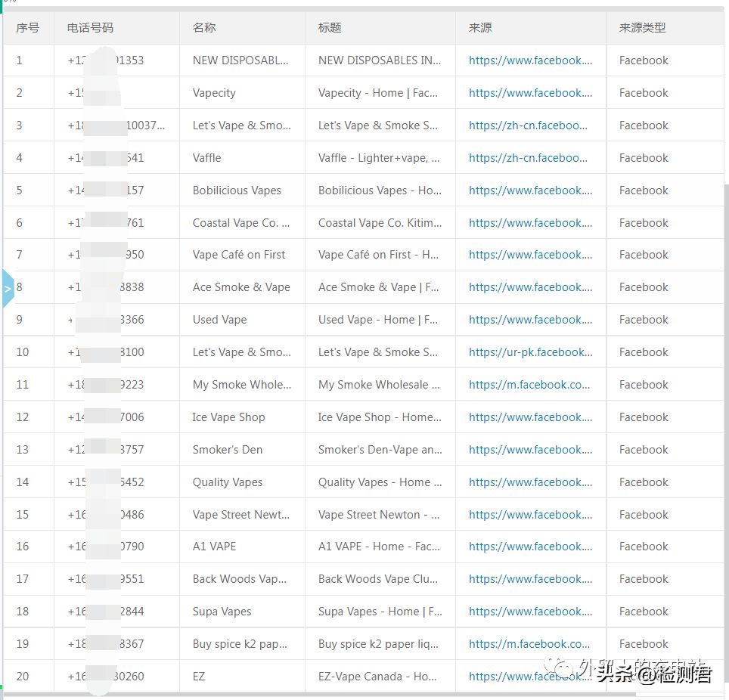Open the source link for Vapecity
Image resolution: width=729 pixels, height=700 pixels.
530,93
